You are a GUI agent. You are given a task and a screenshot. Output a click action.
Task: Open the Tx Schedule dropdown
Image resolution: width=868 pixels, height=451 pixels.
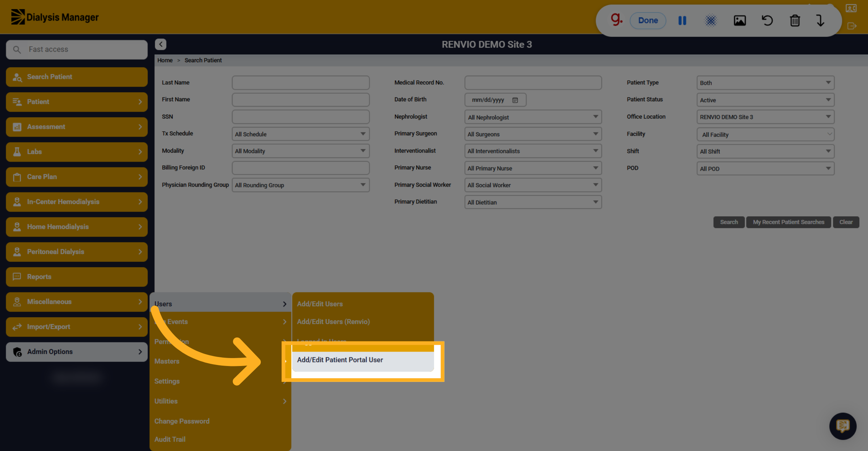click(x=301, y=134)
